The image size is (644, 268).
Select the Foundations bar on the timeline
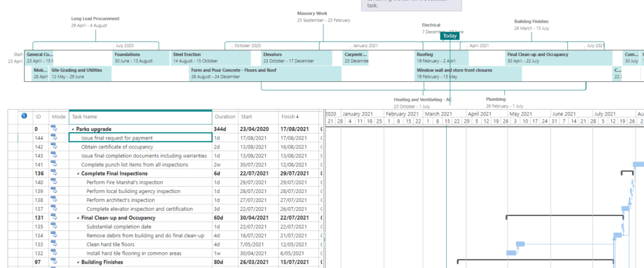click(x=141, y=57)
